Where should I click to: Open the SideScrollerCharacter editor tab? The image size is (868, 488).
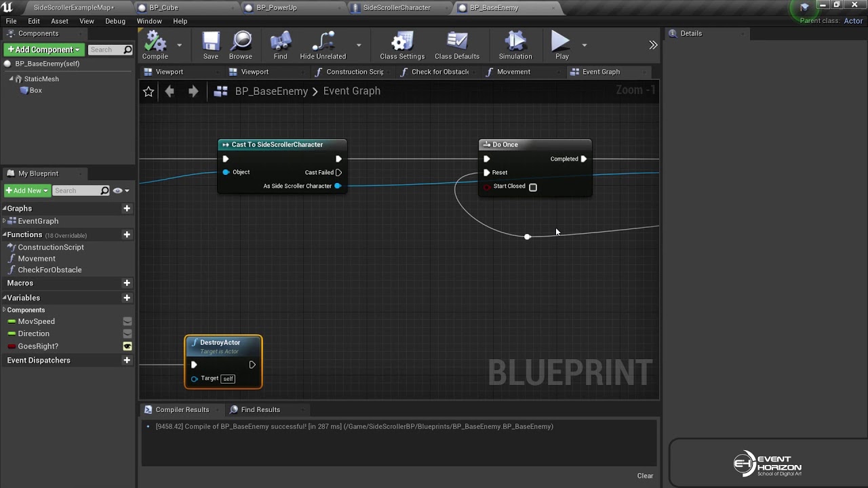pos(397,7)
